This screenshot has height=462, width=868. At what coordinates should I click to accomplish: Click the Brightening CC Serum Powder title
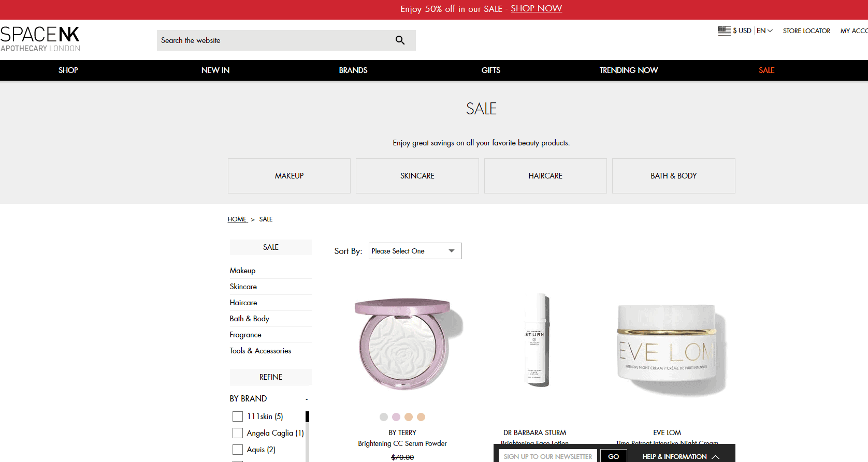click(x=402, y=443)
